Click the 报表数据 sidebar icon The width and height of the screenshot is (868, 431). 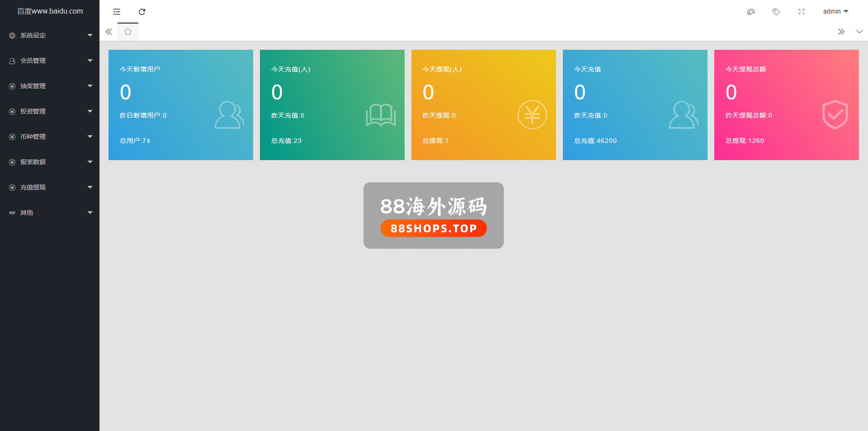(12, 162)
